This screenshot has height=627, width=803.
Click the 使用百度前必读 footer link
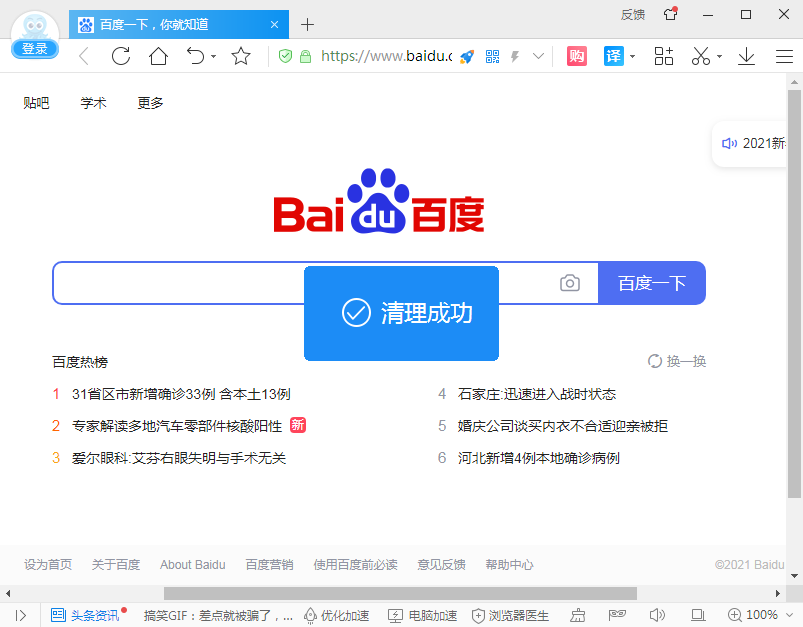[x=355, y=565]
